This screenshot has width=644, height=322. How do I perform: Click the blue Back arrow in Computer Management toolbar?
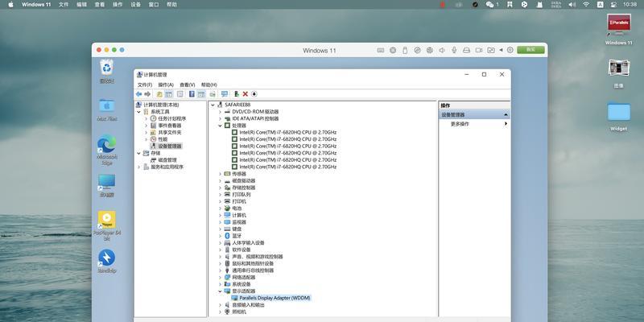138,94
